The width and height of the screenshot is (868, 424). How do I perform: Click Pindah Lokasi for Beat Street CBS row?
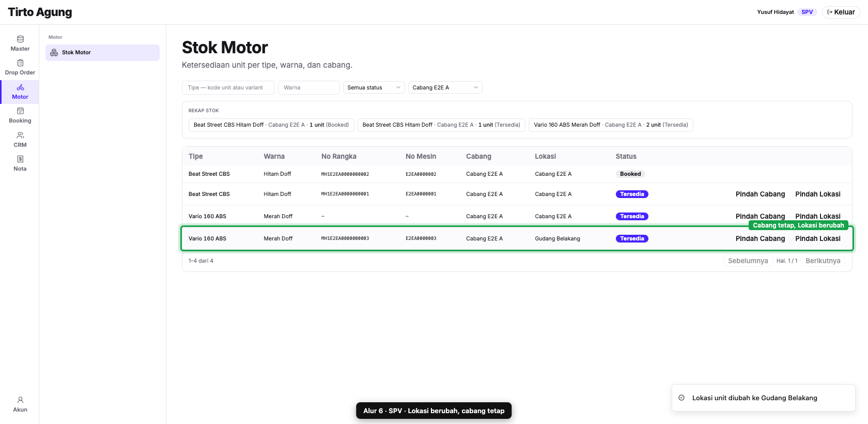point(818,194)
